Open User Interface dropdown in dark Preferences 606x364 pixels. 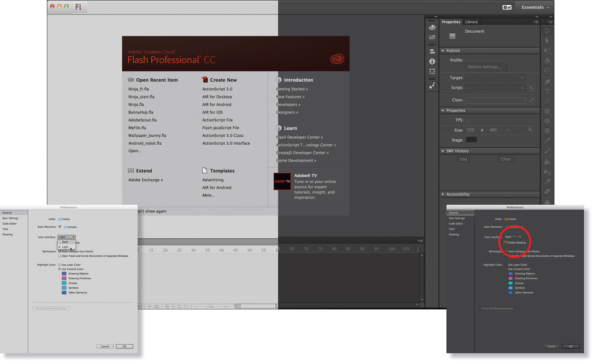point(513,237)
